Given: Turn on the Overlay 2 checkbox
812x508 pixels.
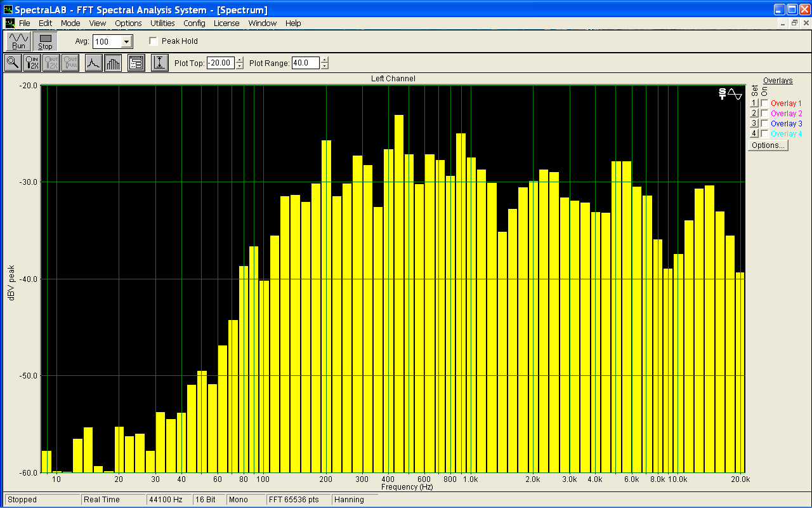Looking at the screenshot, I should (765, 113).
